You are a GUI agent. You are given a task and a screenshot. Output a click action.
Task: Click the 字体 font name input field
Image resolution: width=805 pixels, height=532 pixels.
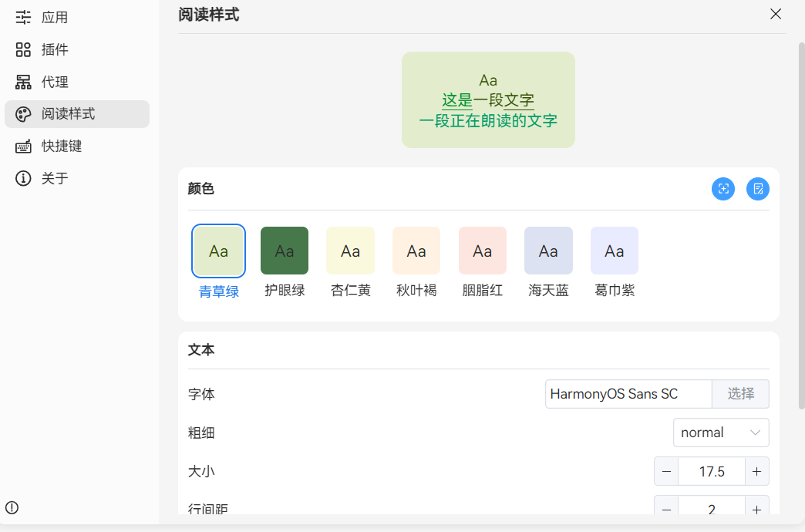coord(627,394)
